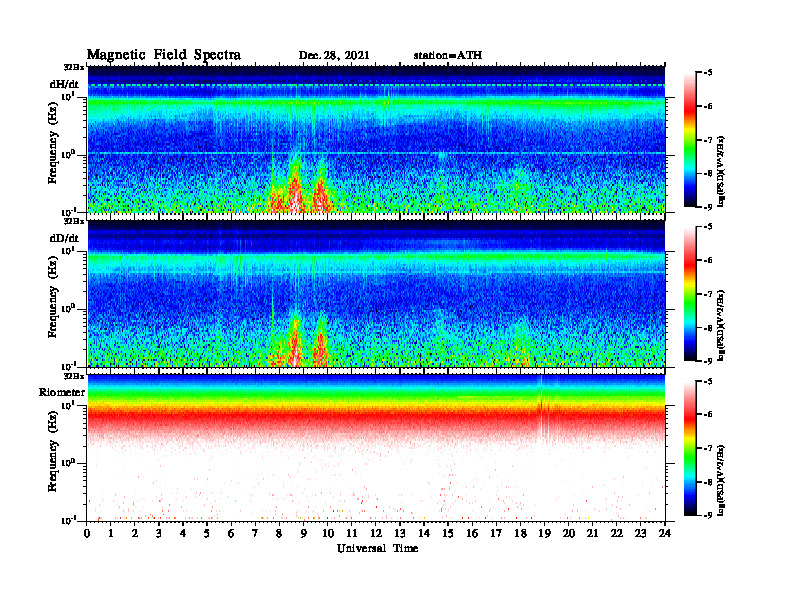Click hour 22 tick label on time axis
792x612 pixels.
[617, 533]
